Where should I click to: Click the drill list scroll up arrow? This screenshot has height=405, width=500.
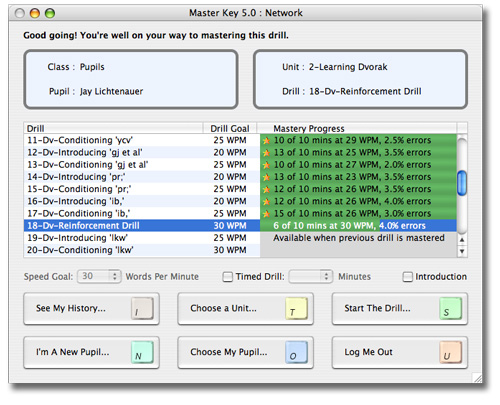click(x=462, y=240)
